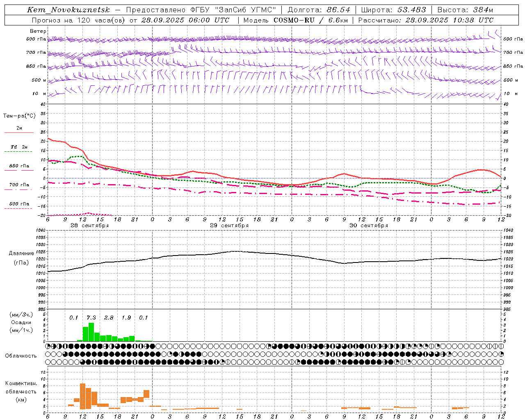Select the (мм/1ч.) precipitation unit label

click(21, 331)
